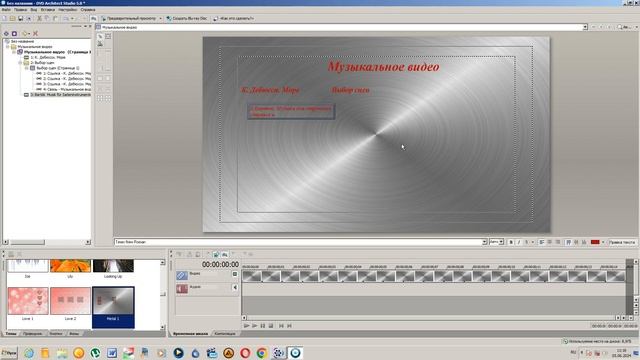The width and height of the screenshot is (640, 360).
Task: Toggle Bold text formatting
Action: [511, 242]
